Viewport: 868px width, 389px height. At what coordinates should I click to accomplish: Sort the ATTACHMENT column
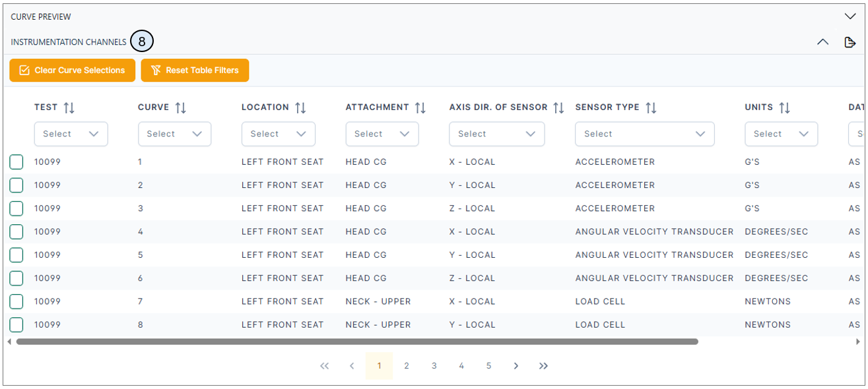pos(420,107)
